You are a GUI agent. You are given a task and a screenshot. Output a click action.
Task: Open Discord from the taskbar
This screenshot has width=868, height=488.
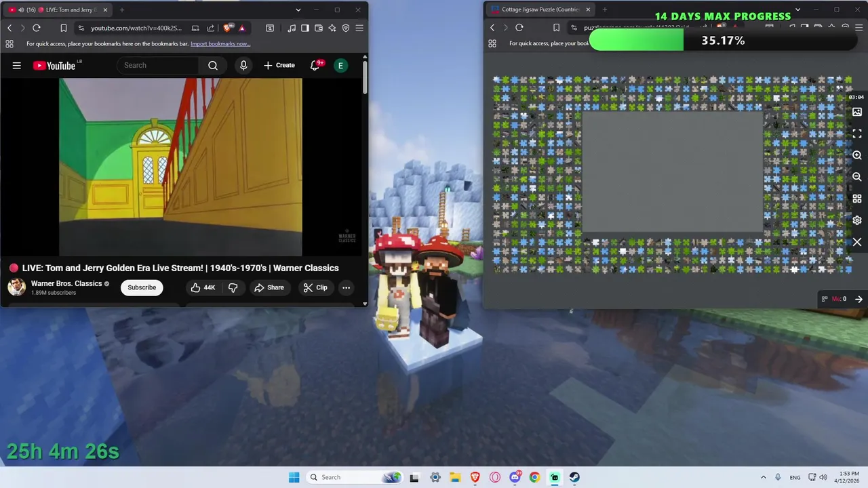tap(515, 477)
